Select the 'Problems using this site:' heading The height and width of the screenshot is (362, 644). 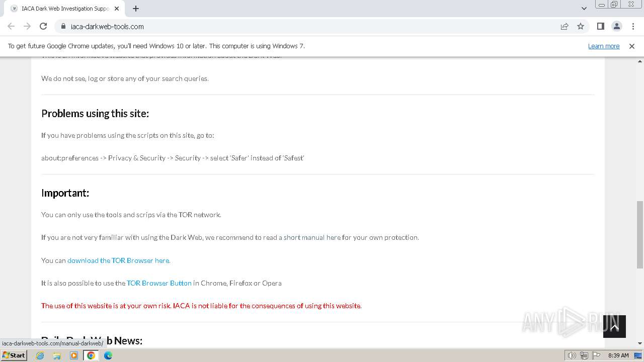click(95, 114)
